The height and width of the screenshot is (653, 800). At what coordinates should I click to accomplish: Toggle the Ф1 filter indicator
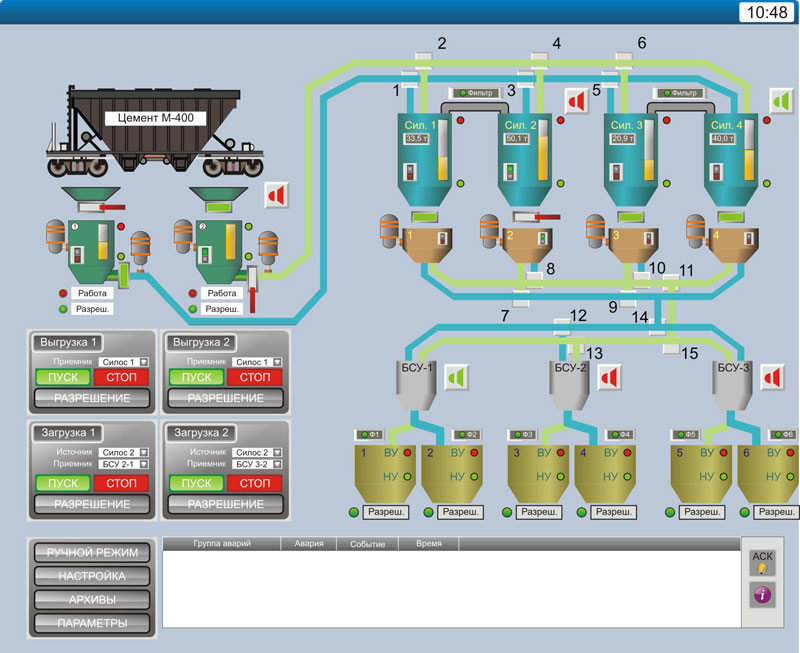click(x=371, y=434)
